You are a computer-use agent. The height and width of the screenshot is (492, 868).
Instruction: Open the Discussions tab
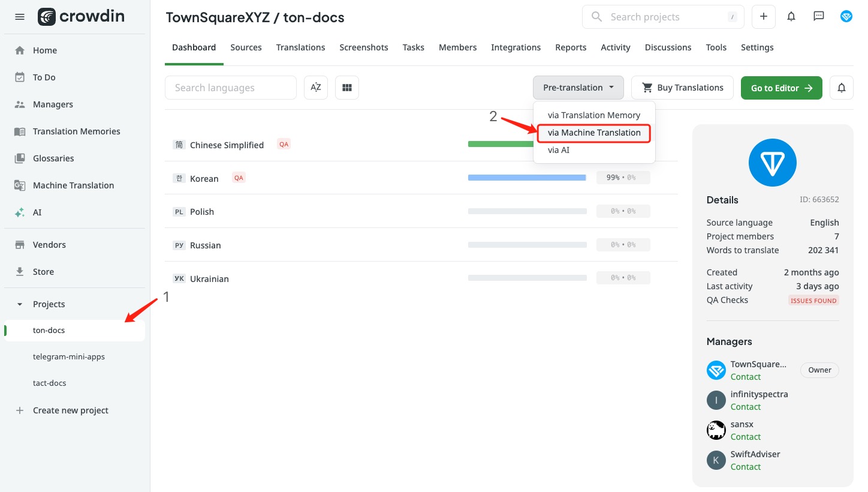click(668, 47)
